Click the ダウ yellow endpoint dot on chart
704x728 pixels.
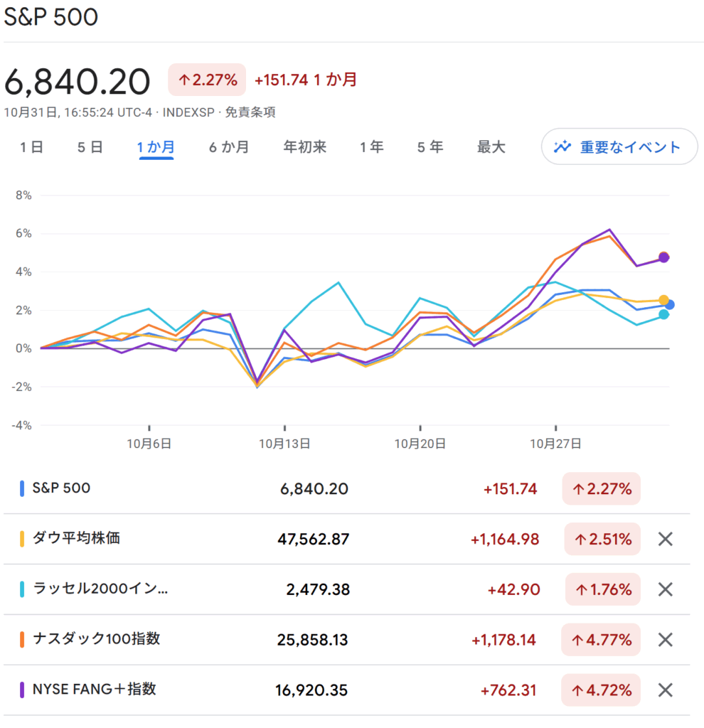pyautogui.click(x=663, y=300)
